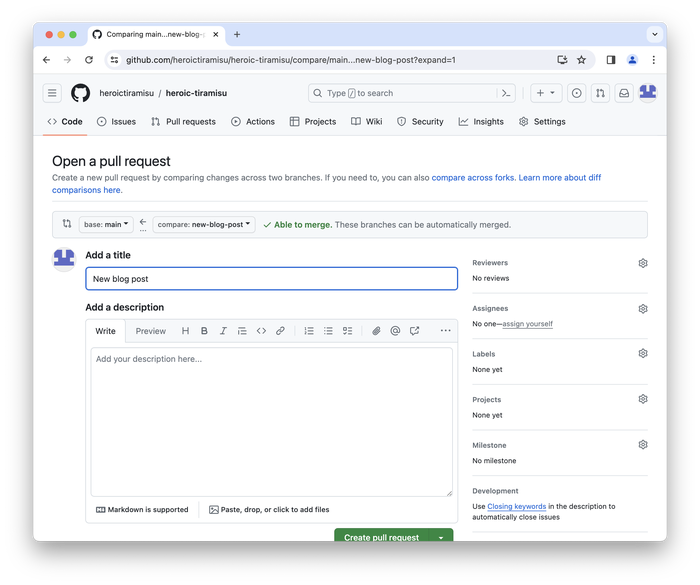Viewport: 700px width, 585px height.
Task: Open the user avatar menu in header
Action: (648, 92)
